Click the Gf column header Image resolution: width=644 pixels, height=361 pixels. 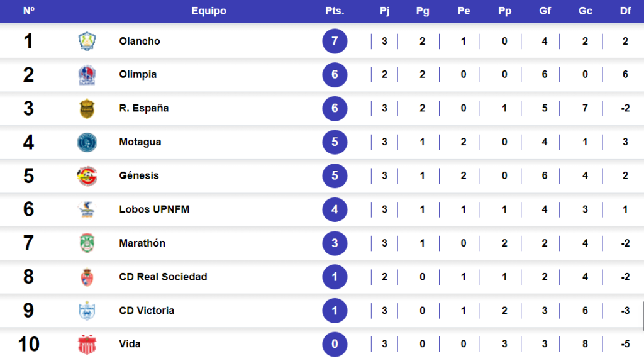click(545, 11)
